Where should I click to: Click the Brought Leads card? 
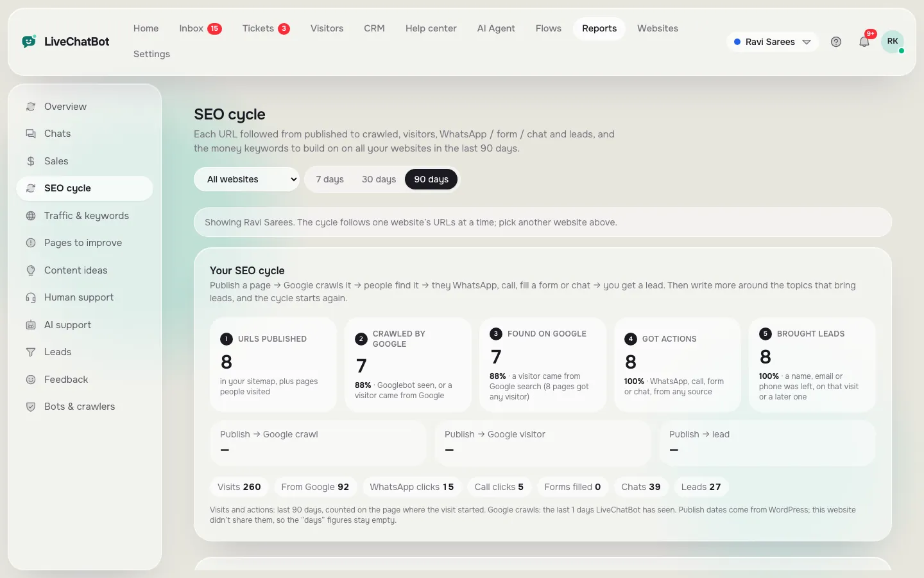pyautogui.click(x=812, y=365)
